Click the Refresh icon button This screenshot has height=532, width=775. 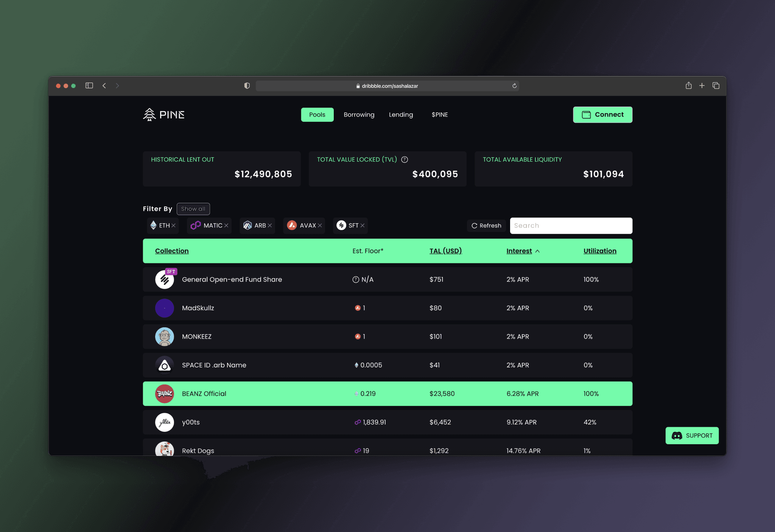[475, 225]
